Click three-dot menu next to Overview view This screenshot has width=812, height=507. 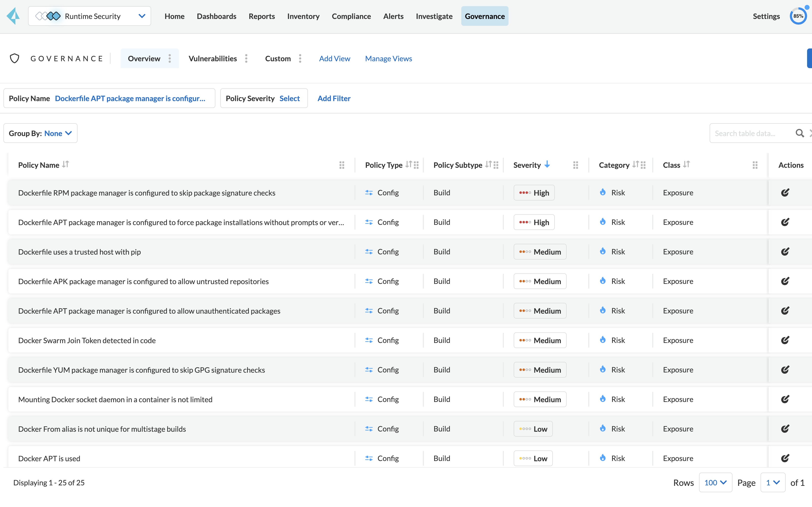170,58
